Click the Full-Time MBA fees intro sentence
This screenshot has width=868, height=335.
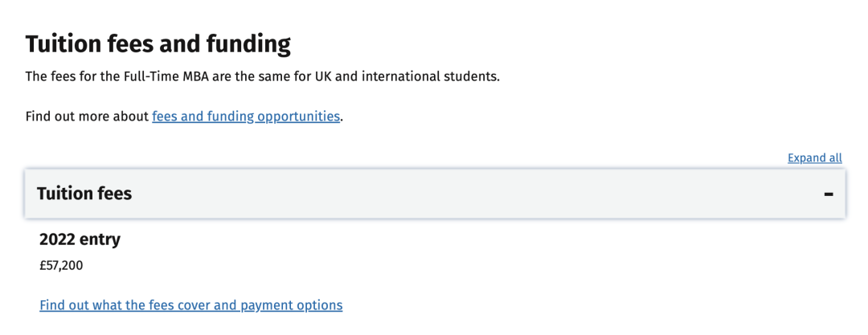[262, 77]
